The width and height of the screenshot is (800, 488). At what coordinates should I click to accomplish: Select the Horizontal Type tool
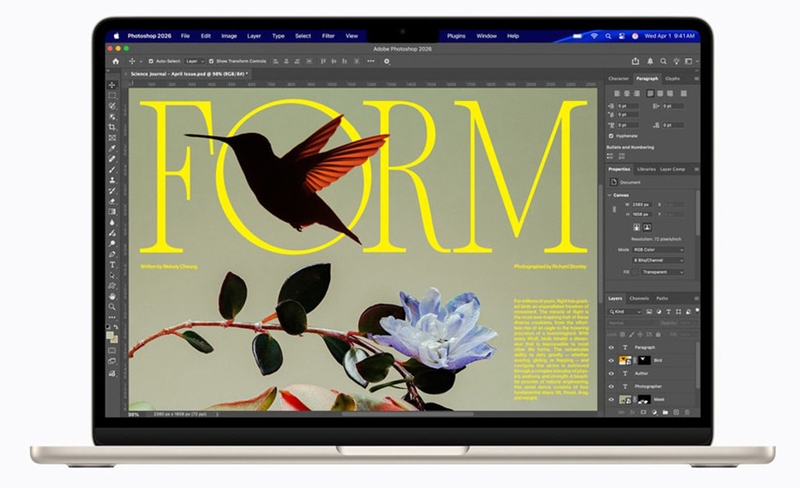(112, 264)
